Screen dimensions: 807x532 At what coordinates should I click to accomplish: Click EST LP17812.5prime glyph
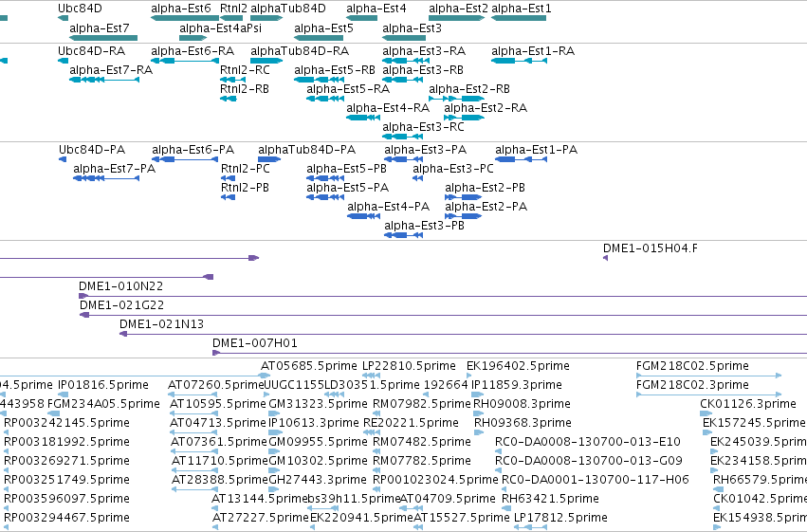[530, 527]
